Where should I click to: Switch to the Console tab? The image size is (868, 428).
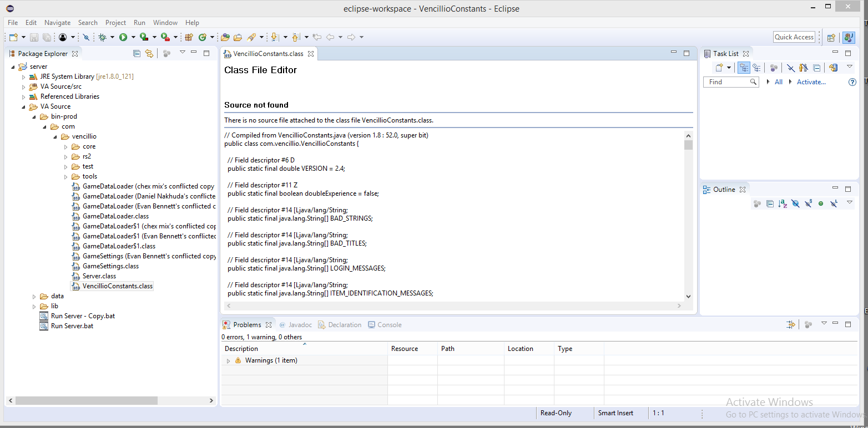(385, 325)
